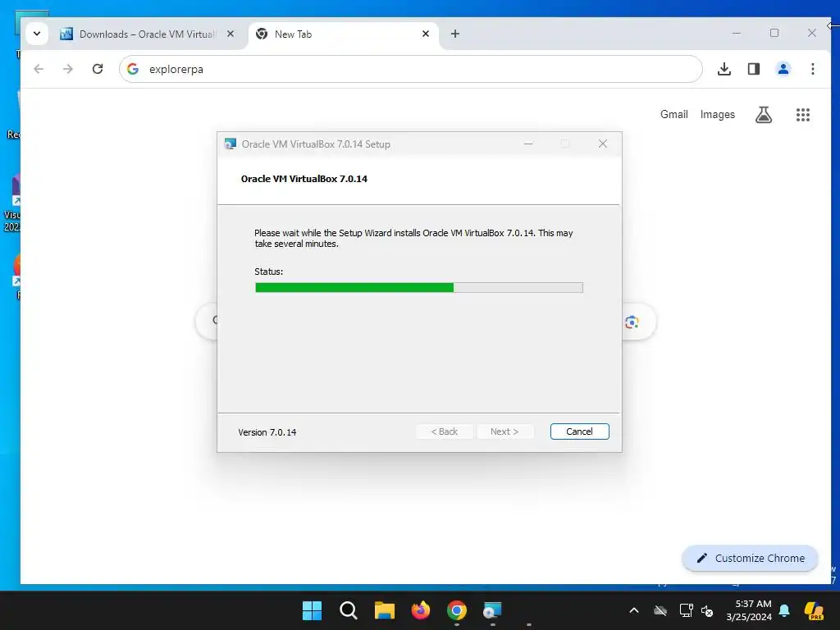Click the disabled Next button in Setup
This screenshot has height=630, width=840.
[504, 431]
